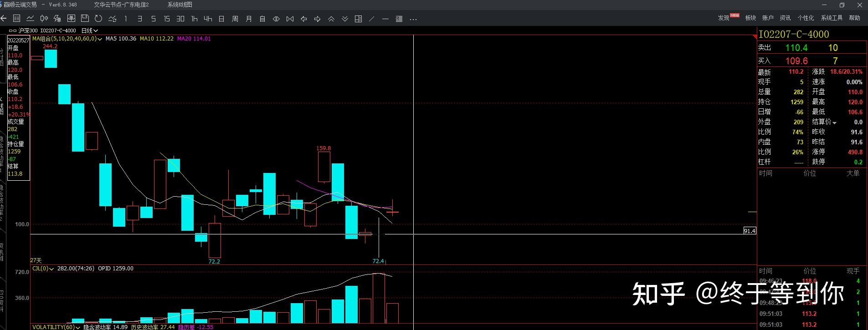Select the 1-minute period button
This screenshot has width=868, height=330.
point(126,19)
